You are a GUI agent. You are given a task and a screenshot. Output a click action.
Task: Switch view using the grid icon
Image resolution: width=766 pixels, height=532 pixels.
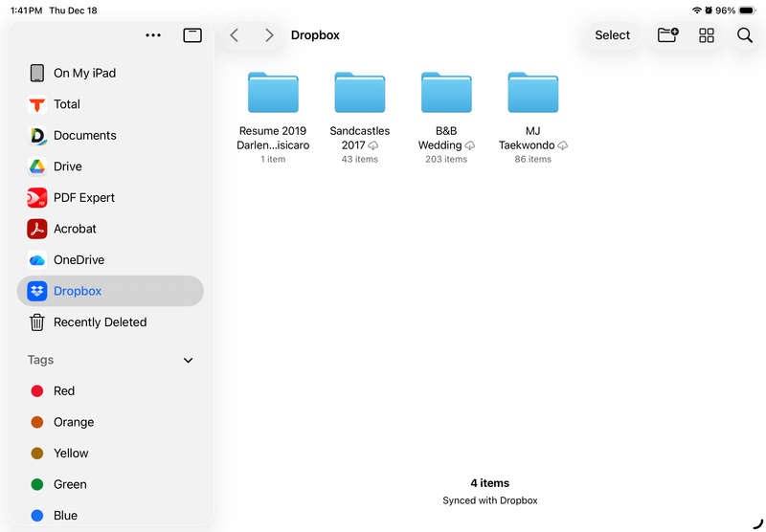pyautogui.click(x=707, y=35)
